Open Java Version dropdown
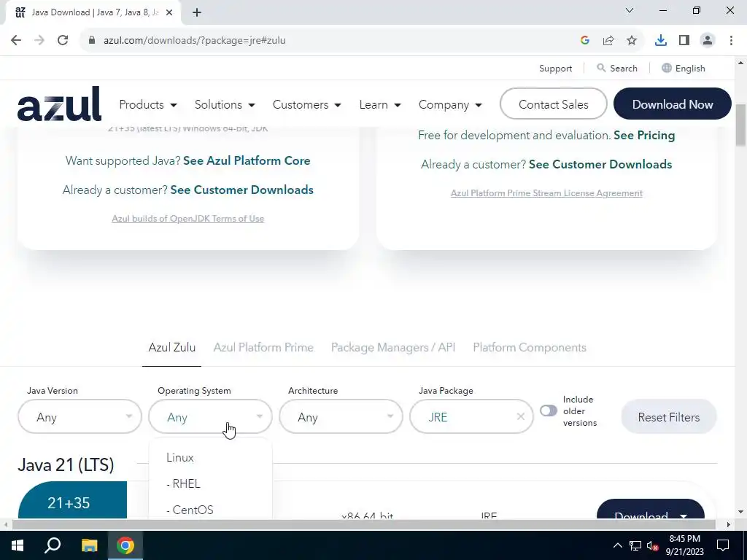Image resolution: width=747 pixels, height=560 pixels. [x=80, y=416]
